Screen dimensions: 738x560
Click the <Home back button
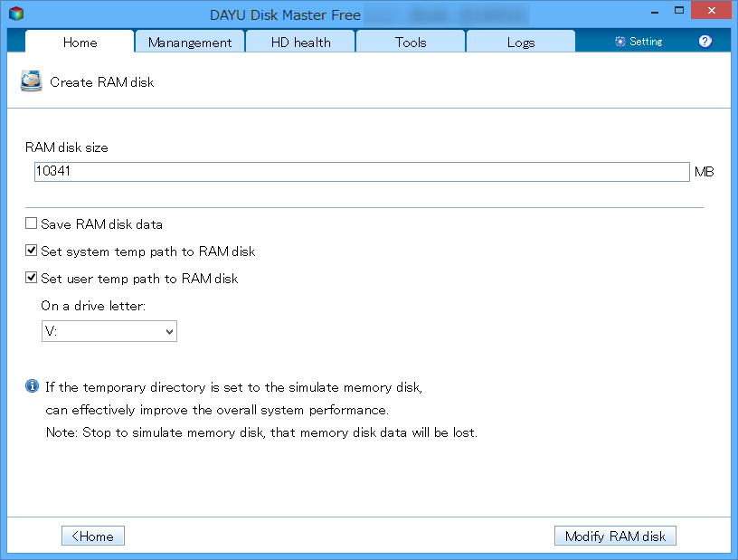click(93, 536)
